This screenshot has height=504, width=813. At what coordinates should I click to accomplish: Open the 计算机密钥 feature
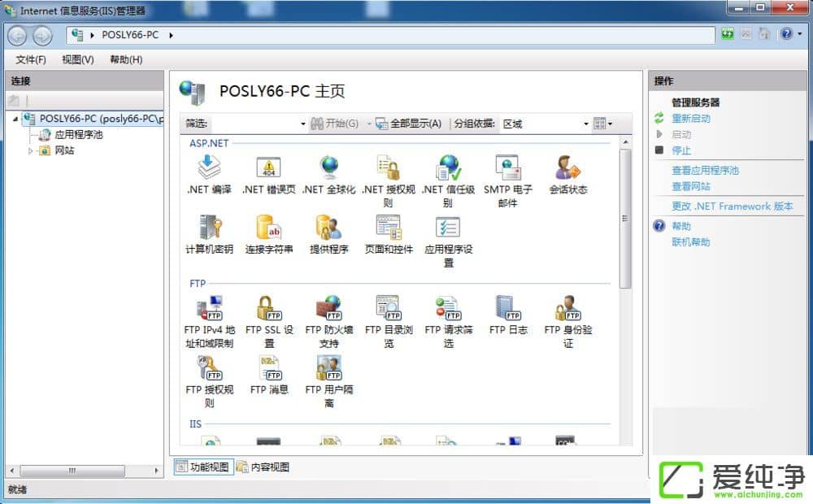209,234
